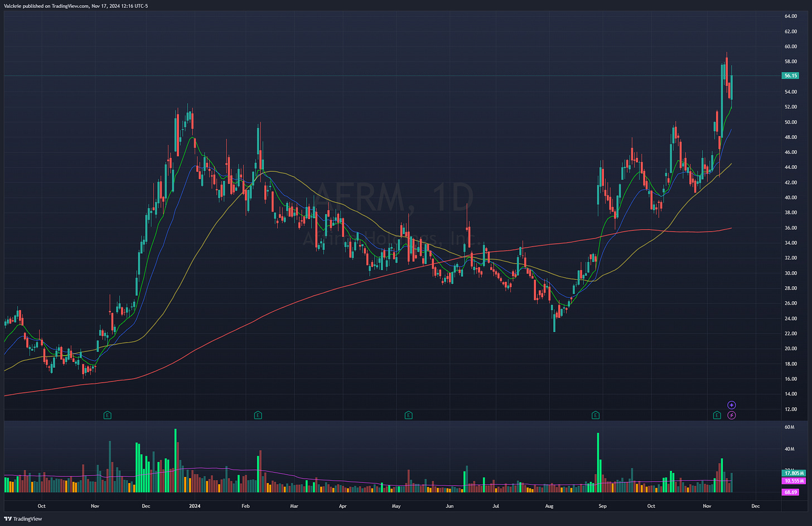Click the purple four-point star circle icon
812x526 pixels.
[732, 405]
